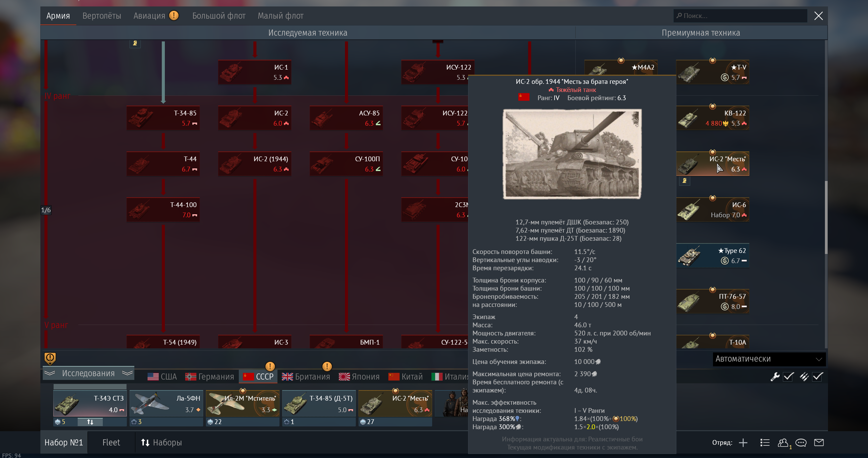Image resolution: width=868 pixels, height=458 pixels.
Task: Open the Набор №1 preset
Action: pos(64,442)
